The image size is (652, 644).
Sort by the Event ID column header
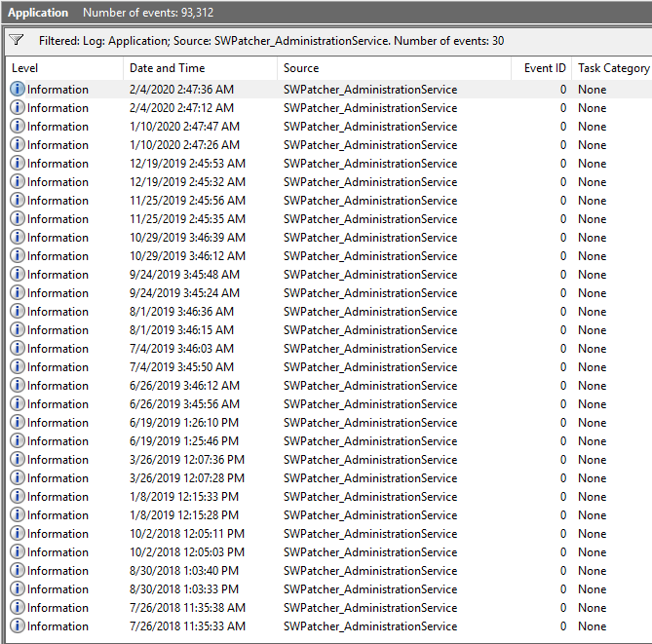coord(542,68)
